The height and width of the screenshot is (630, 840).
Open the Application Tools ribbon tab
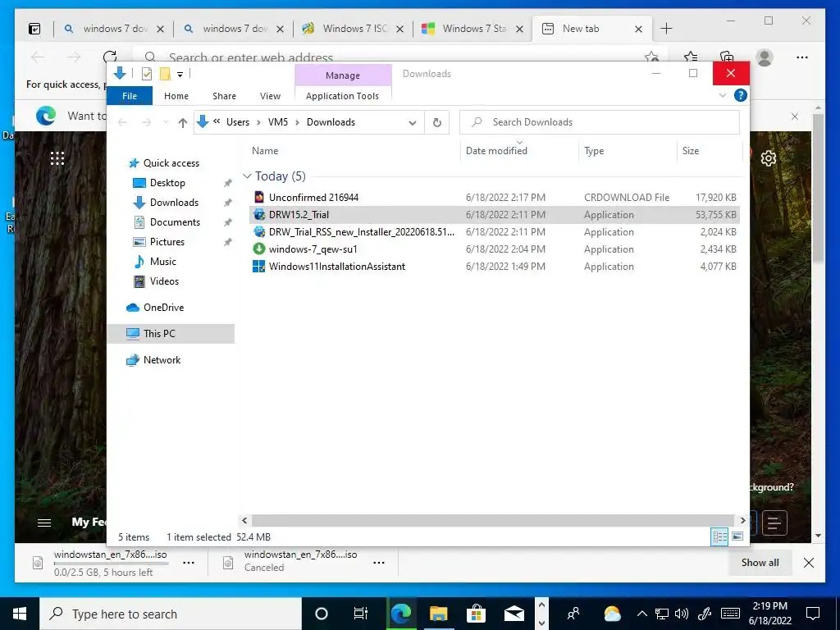click(x=342, y=96)
